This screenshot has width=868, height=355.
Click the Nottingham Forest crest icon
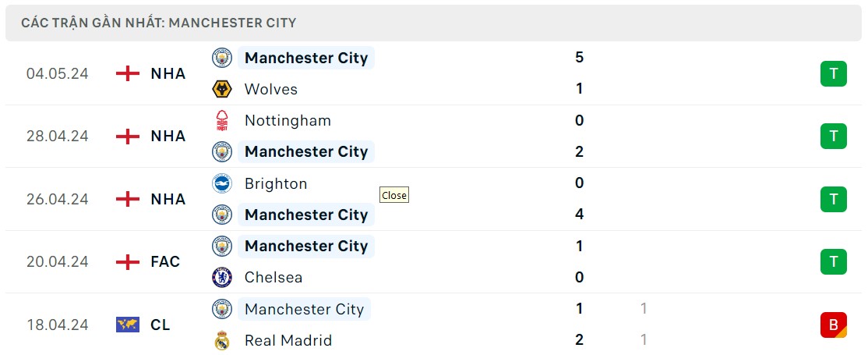point(222,120)
